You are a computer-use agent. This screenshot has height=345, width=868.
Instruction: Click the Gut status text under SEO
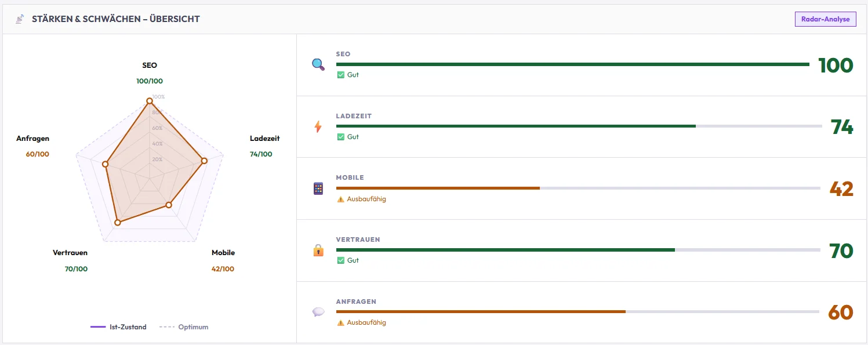[353, 75]
